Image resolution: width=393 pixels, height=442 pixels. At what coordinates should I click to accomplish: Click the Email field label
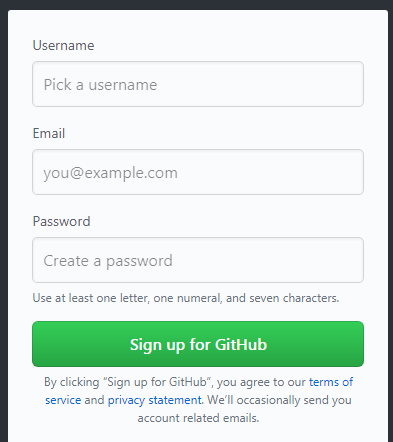(x=49, y=133)
